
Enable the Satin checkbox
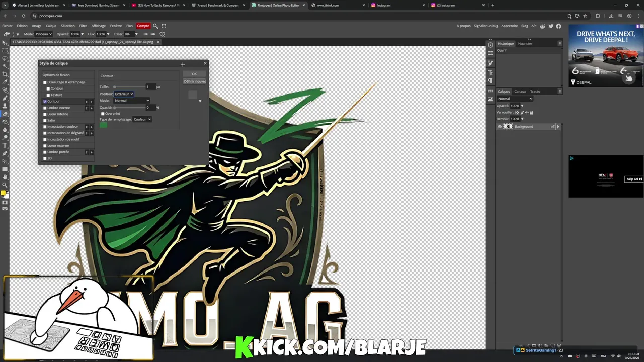click(x=45, y=121)
